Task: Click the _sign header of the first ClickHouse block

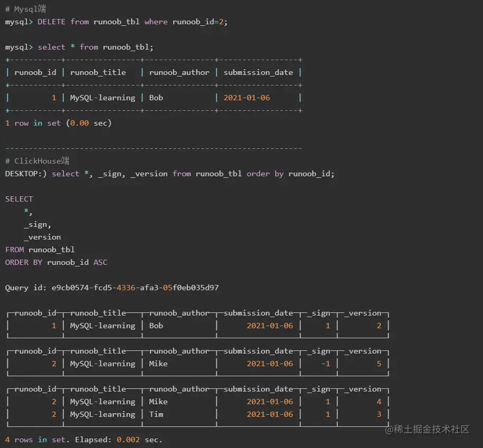Action: click(319, 313)
